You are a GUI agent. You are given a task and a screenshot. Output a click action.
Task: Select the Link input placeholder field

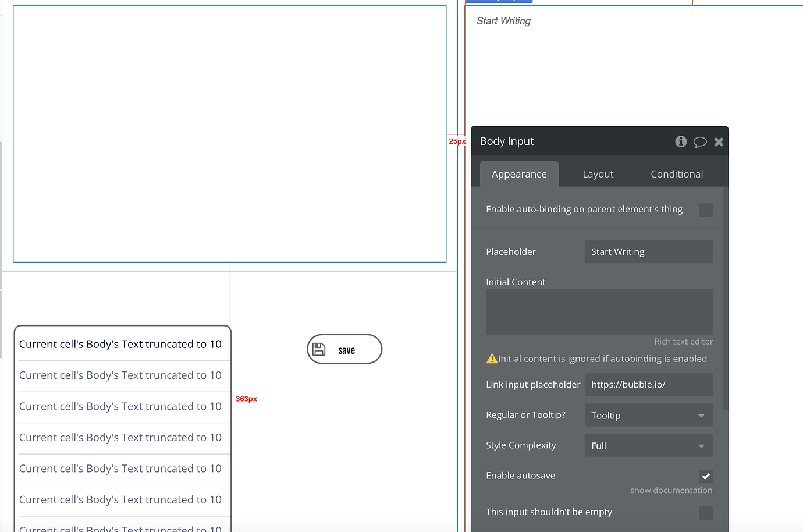coord(648,384)
